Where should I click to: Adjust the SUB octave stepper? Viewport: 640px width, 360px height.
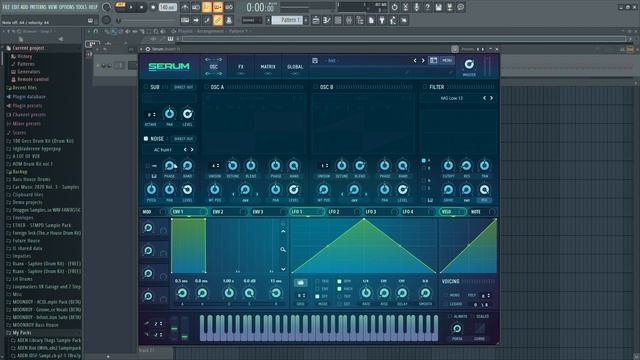point(151,115)
